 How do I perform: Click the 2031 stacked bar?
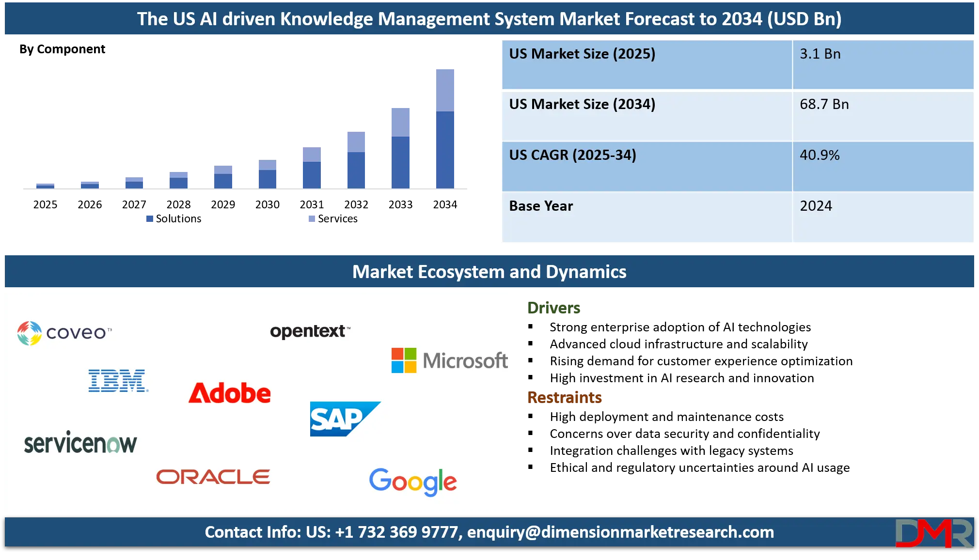[x=312, y=168]
